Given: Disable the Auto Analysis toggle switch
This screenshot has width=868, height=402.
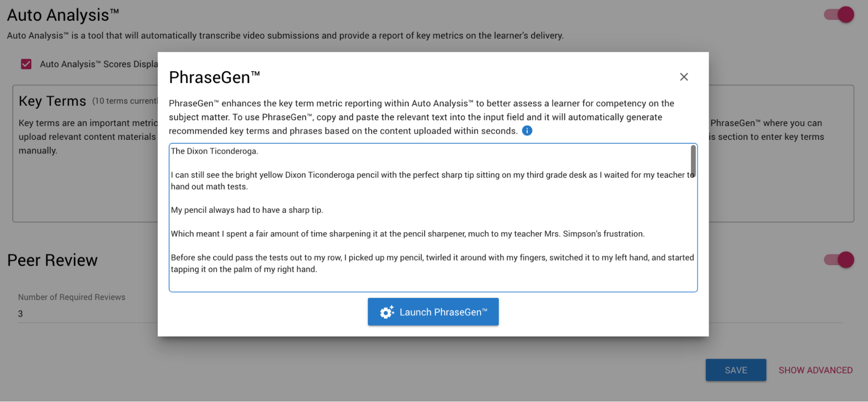Looking at the screenshot, I should pyautogui.click(x=839, y=15).
